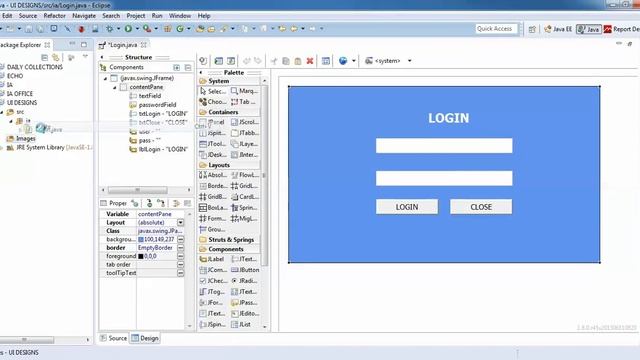The height and width of the screenshot is (360, 640).
Task: Switch to the Source tab
Action: coord(114,338)
